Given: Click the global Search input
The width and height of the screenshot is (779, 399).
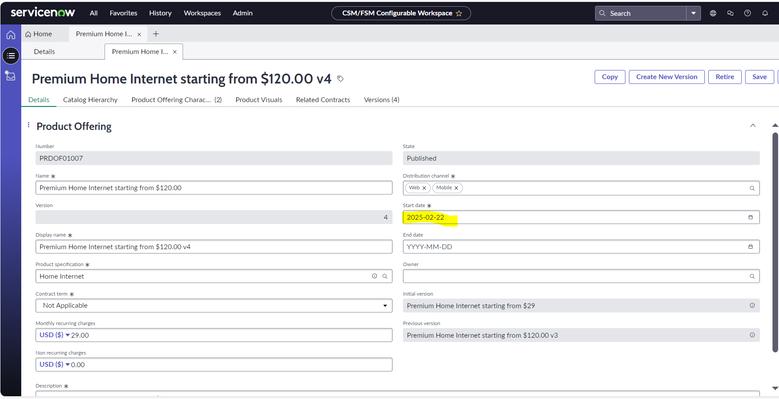Looking at the screenshot, I should [641, 13].
